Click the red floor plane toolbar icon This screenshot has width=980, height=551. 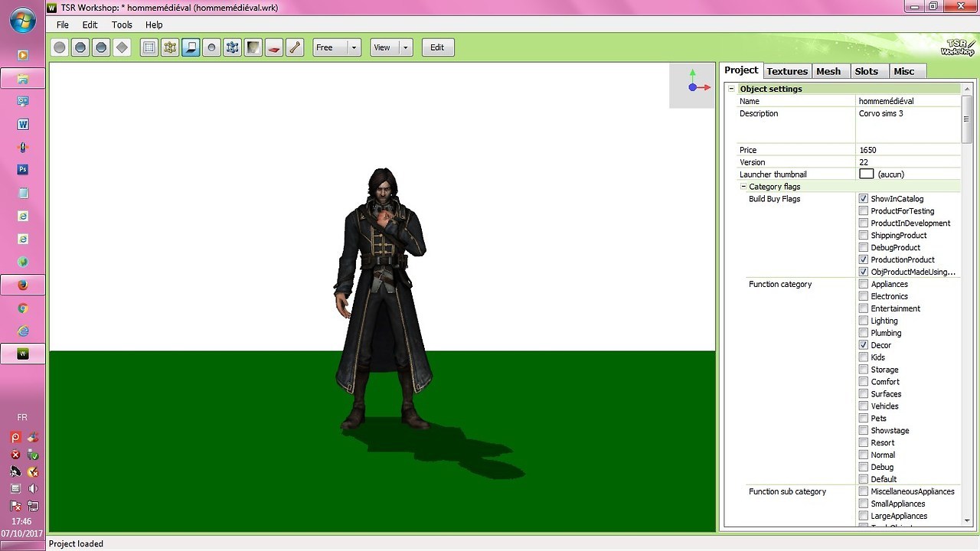point(274,47)
